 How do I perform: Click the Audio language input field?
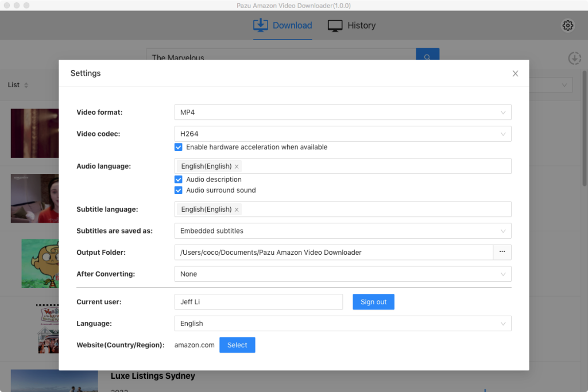pyautogui.click(x=343, y=166)
